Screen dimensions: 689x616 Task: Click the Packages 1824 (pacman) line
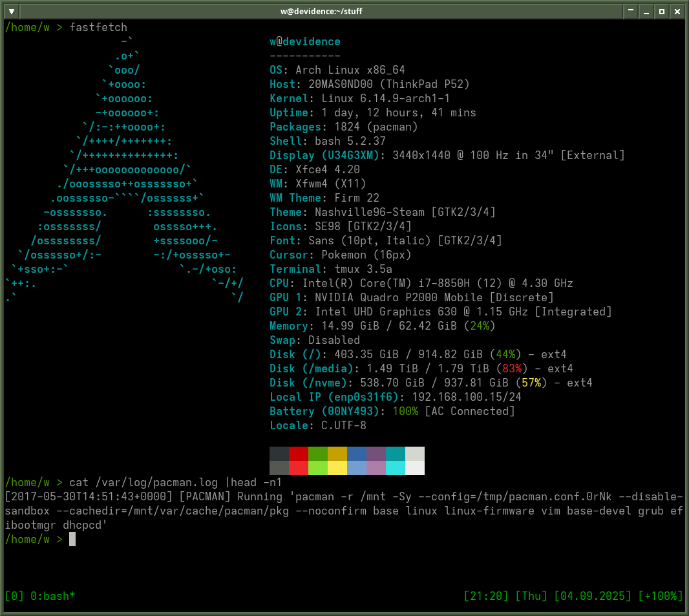tap(344, 127)
